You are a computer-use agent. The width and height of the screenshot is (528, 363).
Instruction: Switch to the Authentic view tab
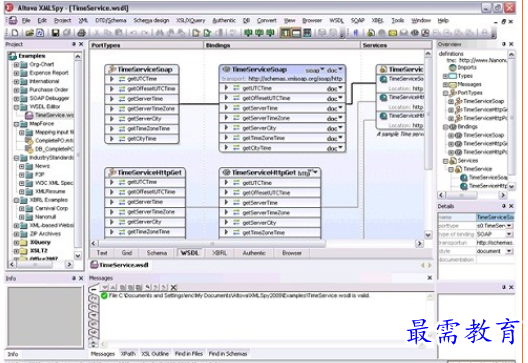(x=254, y=253)
